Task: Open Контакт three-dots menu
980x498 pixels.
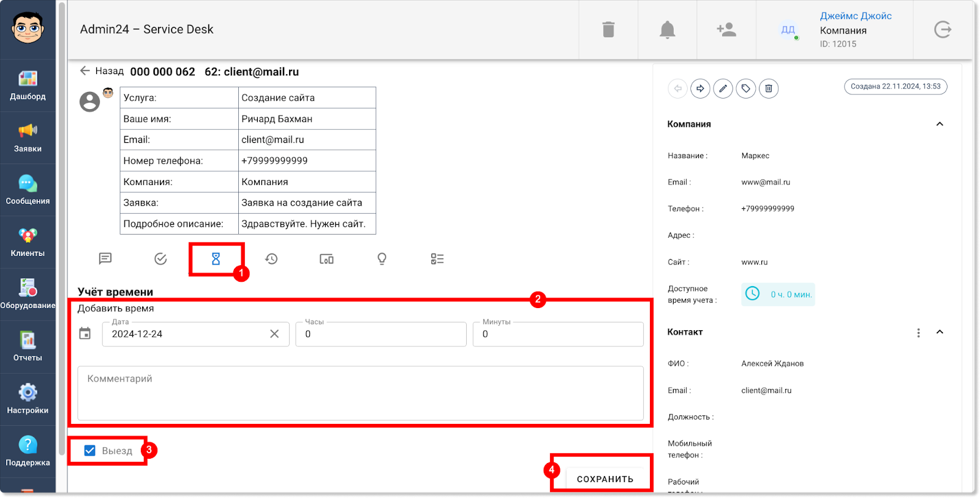Action: point(918,333)
